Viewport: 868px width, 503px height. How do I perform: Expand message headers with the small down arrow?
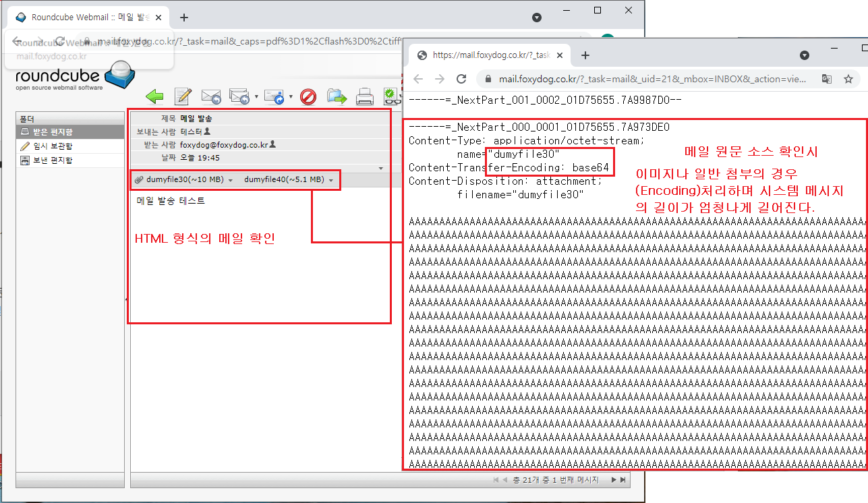click(x=380, y=168)
